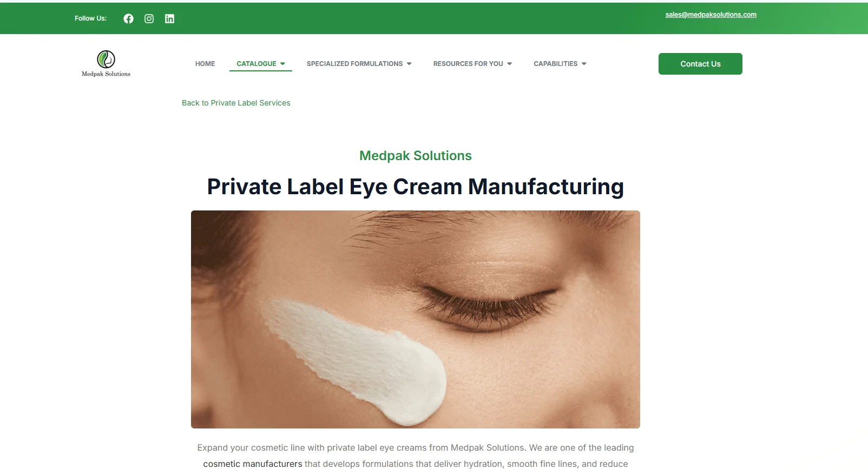Click the green Medpak Solutions subtitle
Screen dimensions: 868x475
point(416,156)
